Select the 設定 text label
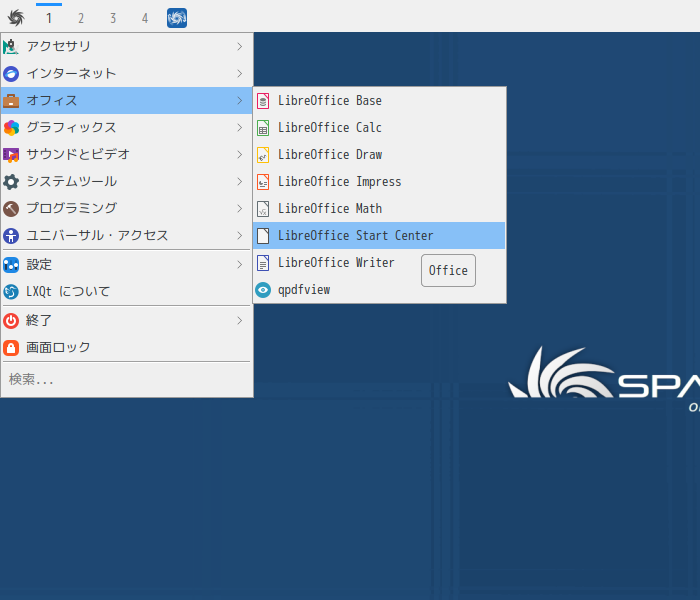 39,265
